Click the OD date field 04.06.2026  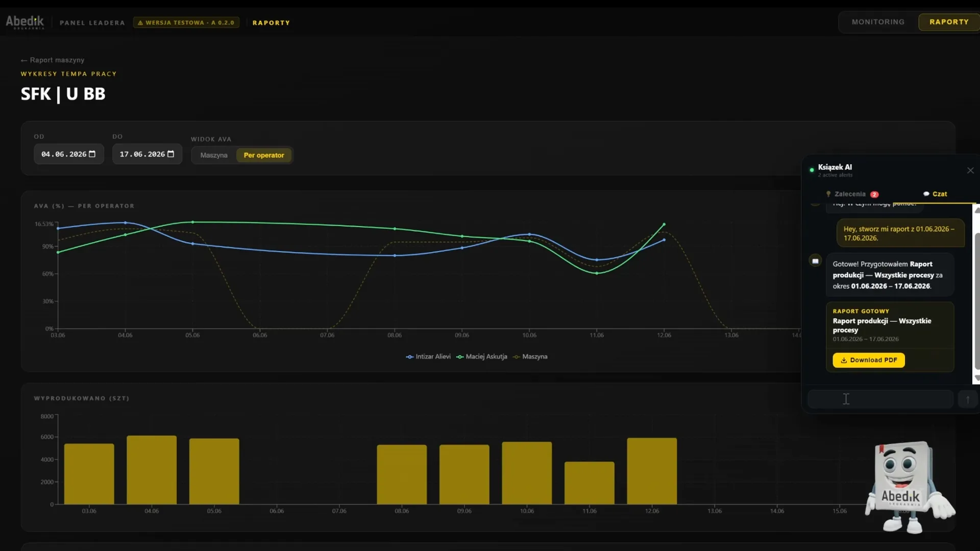69,154
